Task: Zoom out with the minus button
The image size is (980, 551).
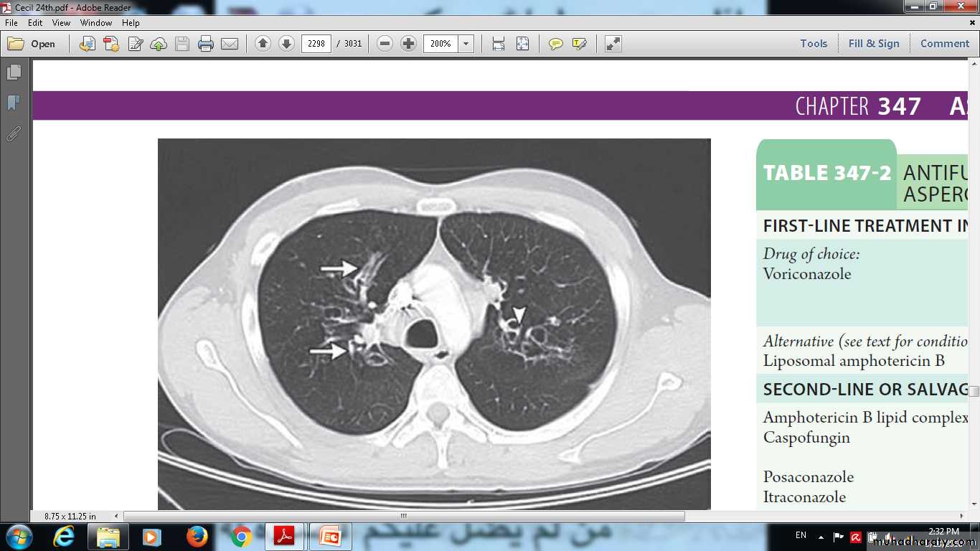Action: click(385, 44)
